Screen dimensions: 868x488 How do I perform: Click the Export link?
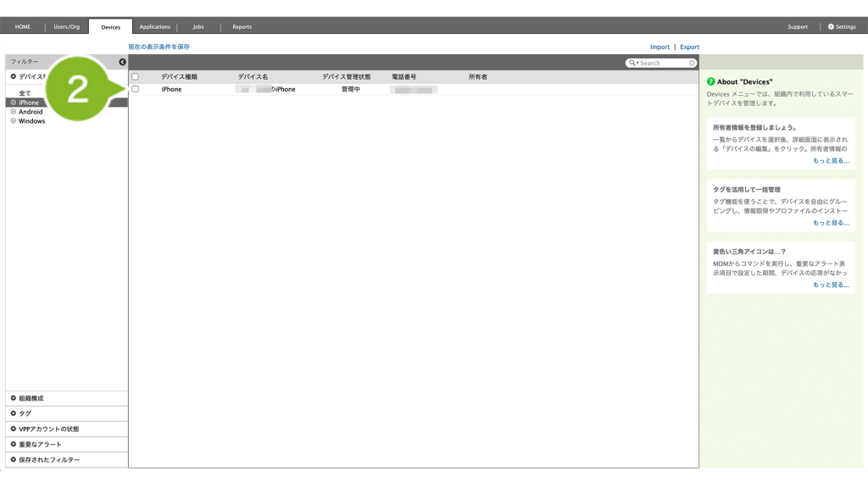coord(689,47)
